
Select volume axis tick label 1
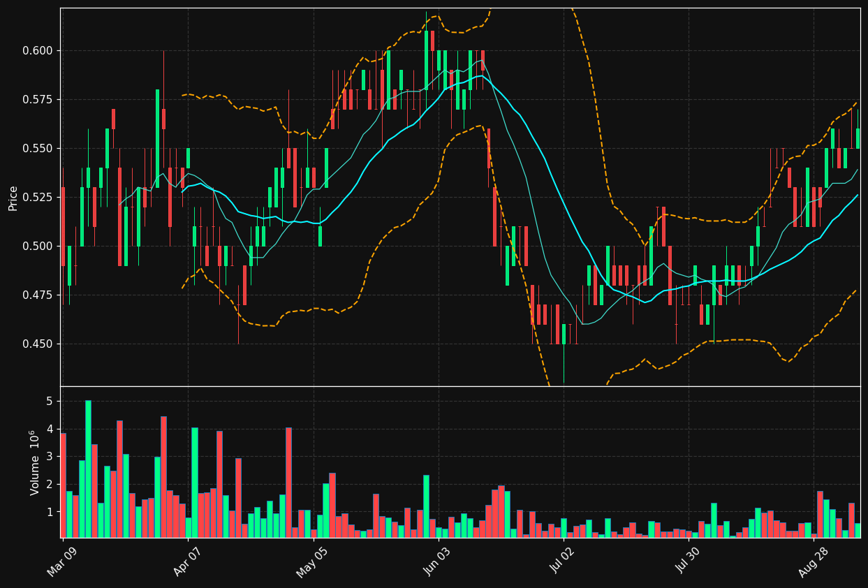pyautogui.click(x=50, y=512)
